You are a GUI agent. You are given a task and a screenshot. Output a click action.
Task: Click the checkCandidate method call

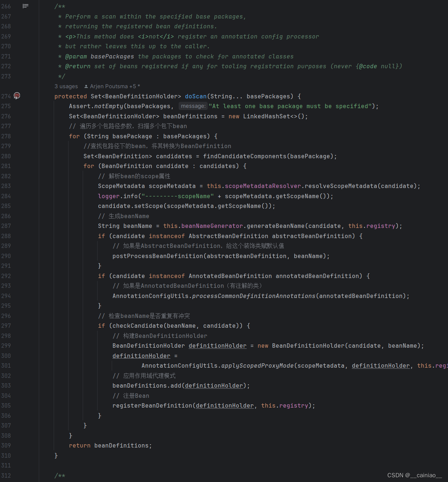[x=138, y=326]
